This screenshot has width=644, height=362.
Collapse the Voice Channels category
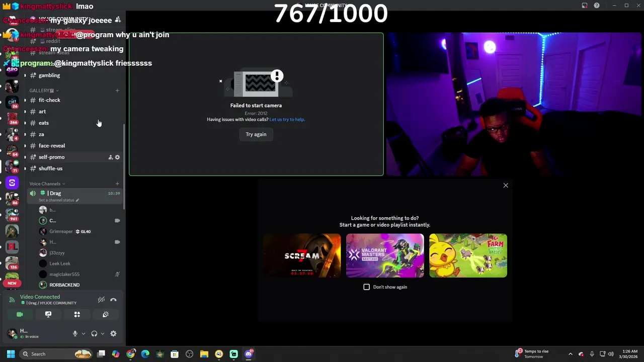(x=47, y=184)
